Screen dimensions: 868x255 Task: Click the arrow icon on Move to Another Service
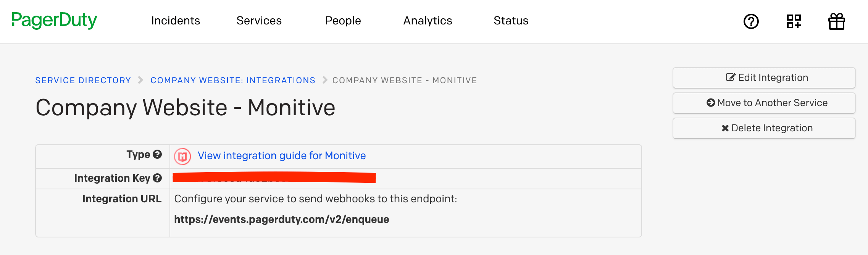click(710, 102)
